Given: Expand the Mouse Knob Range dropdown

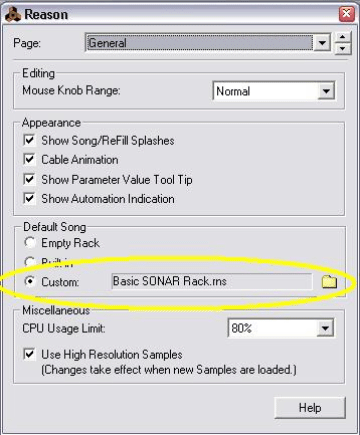Looking at the screenshot, I should pyautogui.click(x=326, y=91).
